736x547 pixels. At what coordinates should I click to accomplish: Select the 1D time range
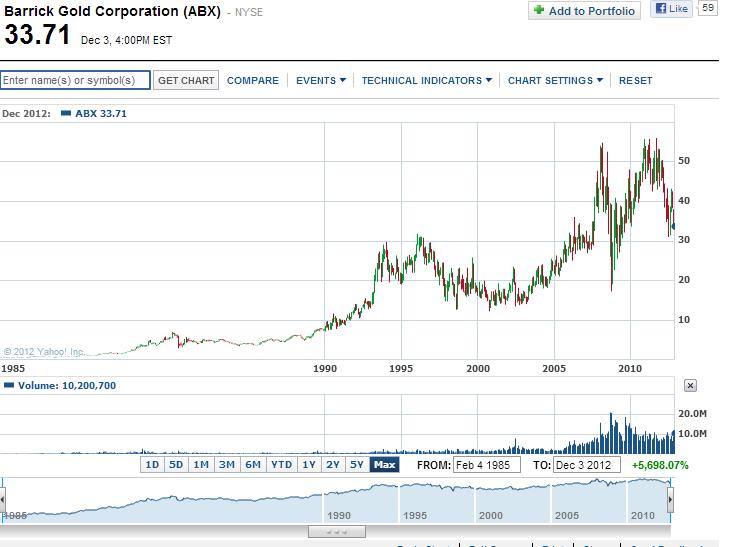click(152, 465)
